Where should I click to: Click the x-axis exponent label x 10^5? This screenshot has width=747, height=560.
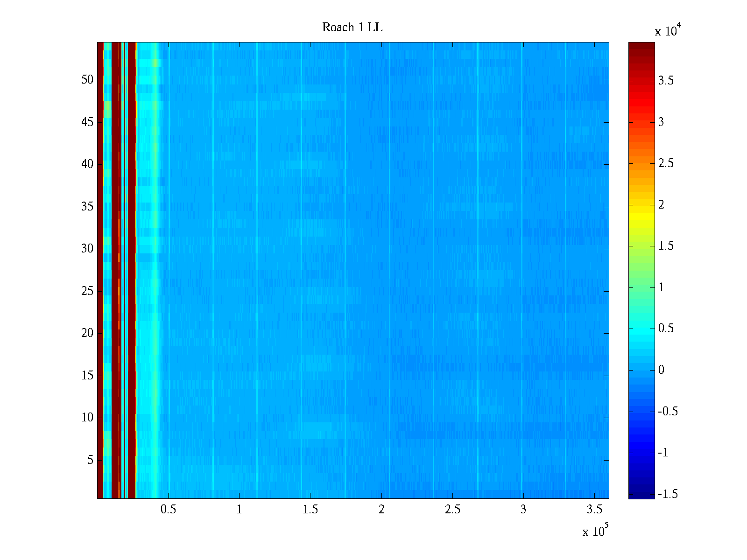pos(595,531)
